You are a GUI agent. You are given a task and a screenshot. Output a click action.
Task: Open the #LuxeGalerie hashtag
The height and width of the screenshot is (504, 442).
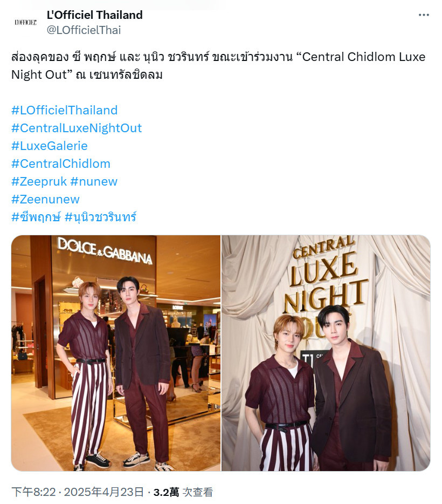(x=50, y=146)
